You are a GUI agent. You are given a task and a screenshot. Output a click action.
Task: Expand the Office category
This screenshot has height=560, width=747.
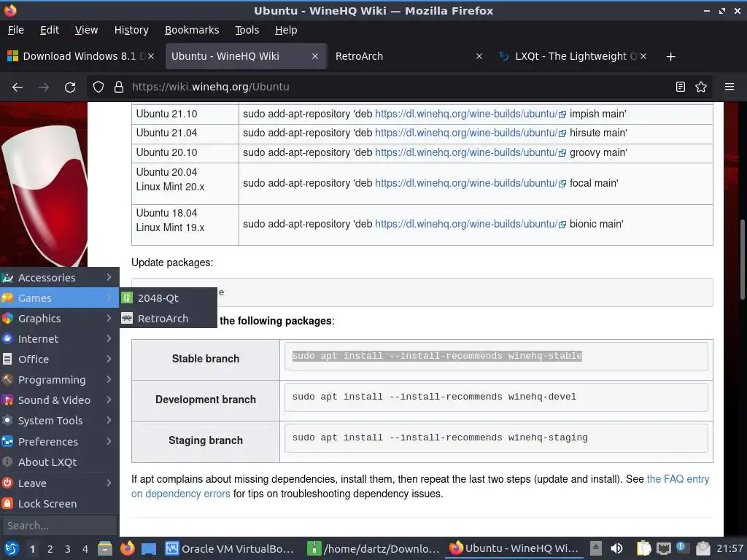60,359
